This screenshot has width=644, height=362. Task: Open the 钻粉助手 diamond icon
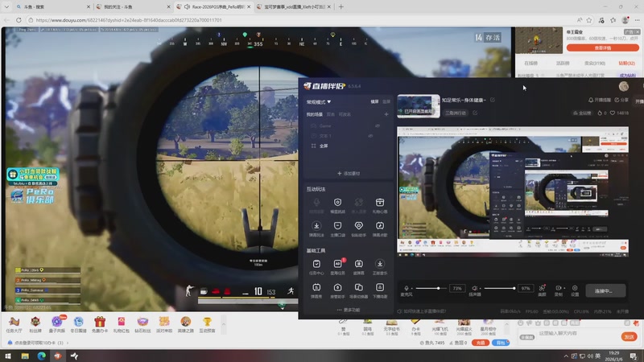click(x=358, y=226)
